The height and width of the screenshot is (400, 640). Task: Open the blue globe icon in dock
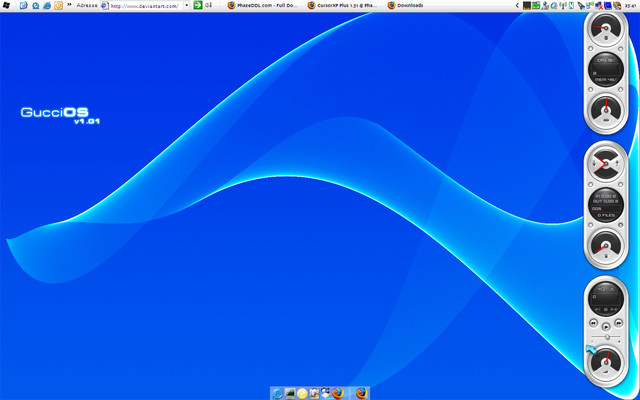click(x=278, y=393)
